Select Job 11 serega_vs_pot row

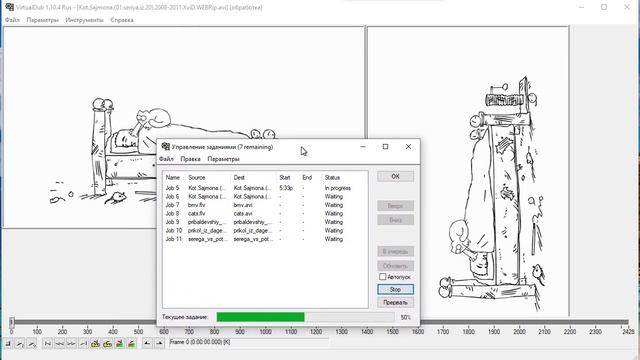(x=265, y=239)
